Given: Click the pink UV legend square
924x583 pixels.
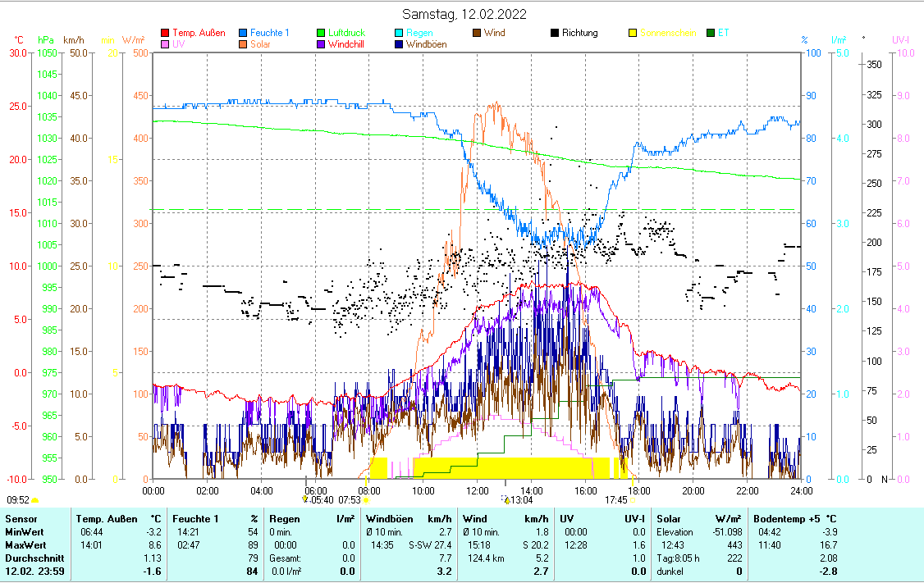Looking at the screenshot, I should coord(165,44).
